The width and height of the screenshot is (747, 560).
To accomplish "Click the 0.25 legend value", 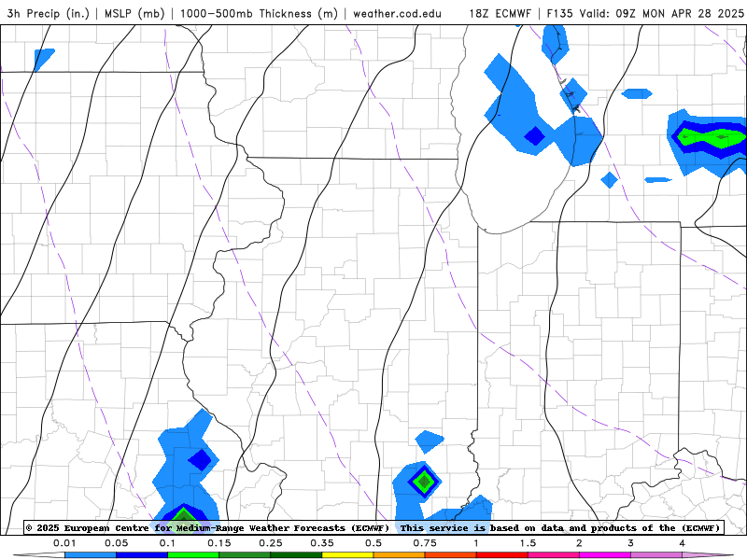I will [x=271, y=543].
